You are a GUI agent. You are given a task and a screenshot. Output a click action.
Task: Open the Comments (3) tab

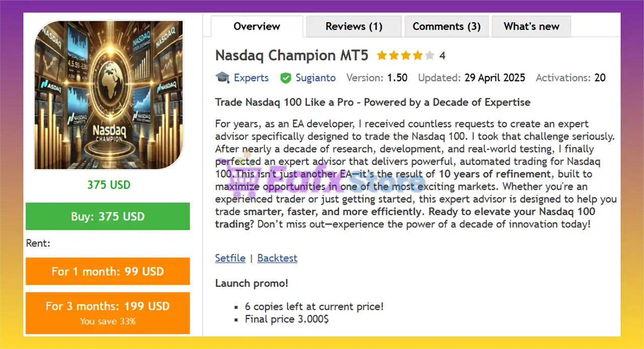pyautogui.click(x=446, y=27)
